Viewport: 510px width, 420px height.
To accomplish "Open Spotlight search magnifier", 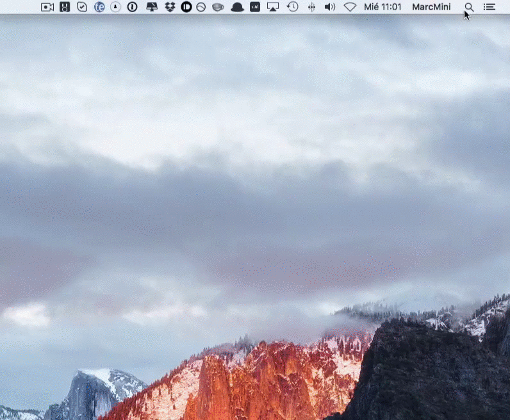I will click(x=469, y=7).
